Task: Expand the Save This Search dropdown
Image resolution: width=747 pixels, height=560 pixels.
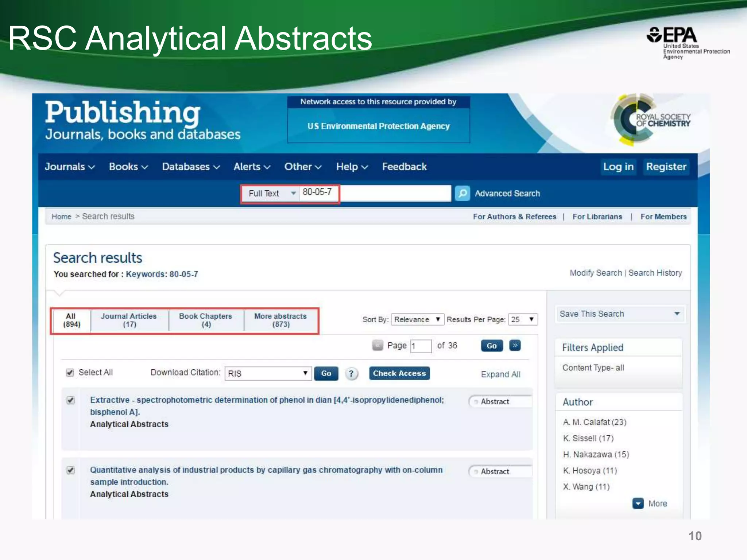Action: click(x=620, y=314)
